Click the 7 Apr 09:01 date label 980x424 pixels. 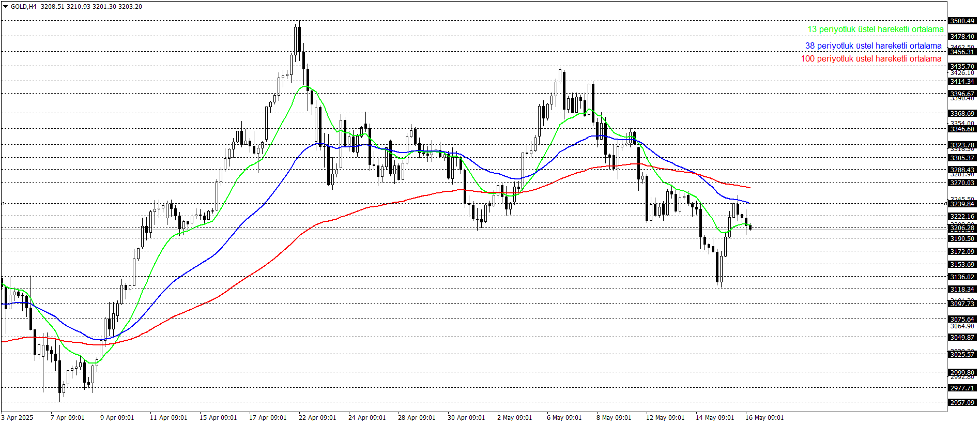tap(67, 418)
